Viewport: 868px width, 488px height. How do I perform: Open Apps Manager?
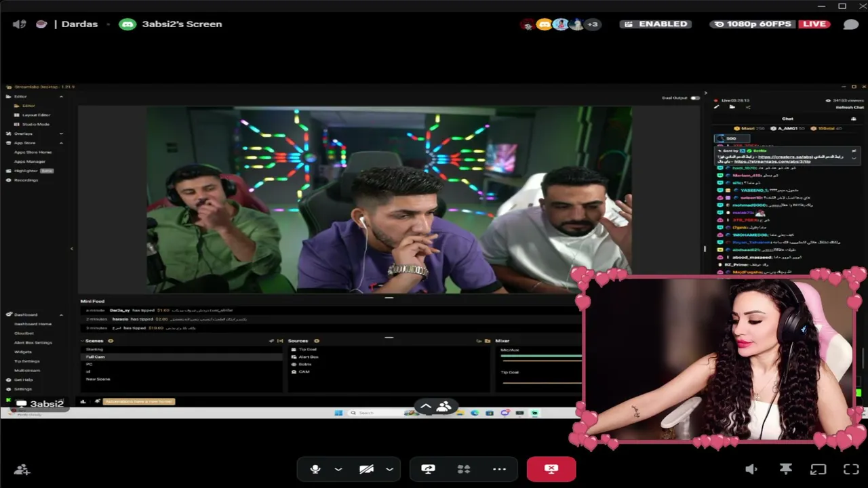tap(30, 161)
